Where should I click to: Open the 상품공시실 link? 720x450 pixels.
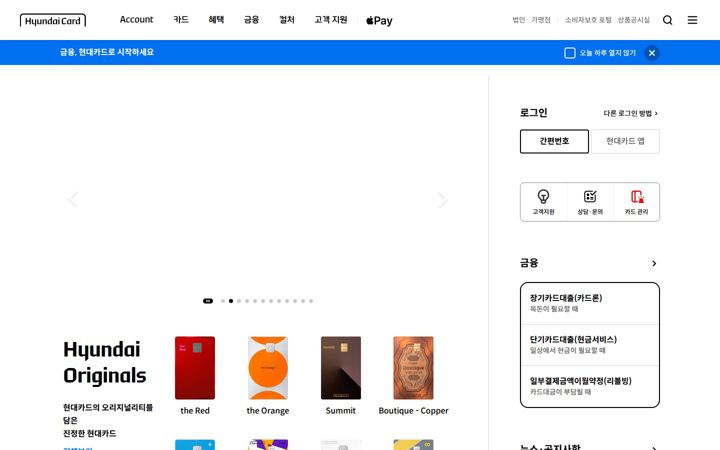pyautogui.click(x=634, y=20)
